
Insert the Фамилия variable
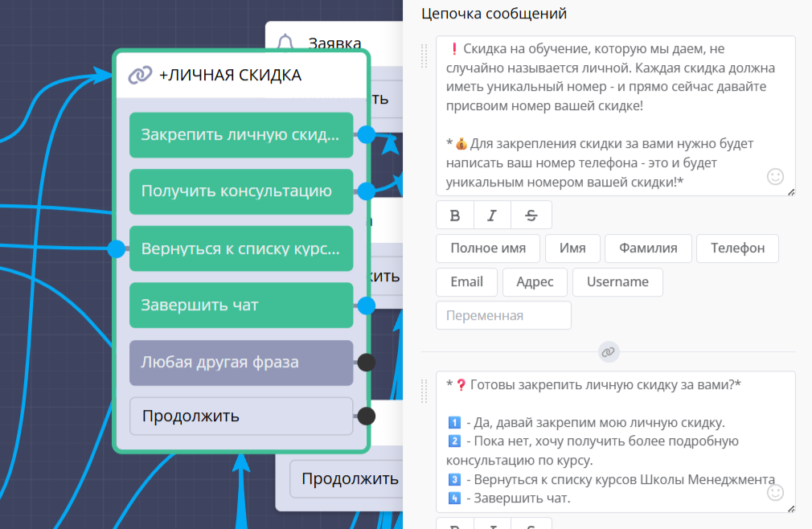point(648,248)
